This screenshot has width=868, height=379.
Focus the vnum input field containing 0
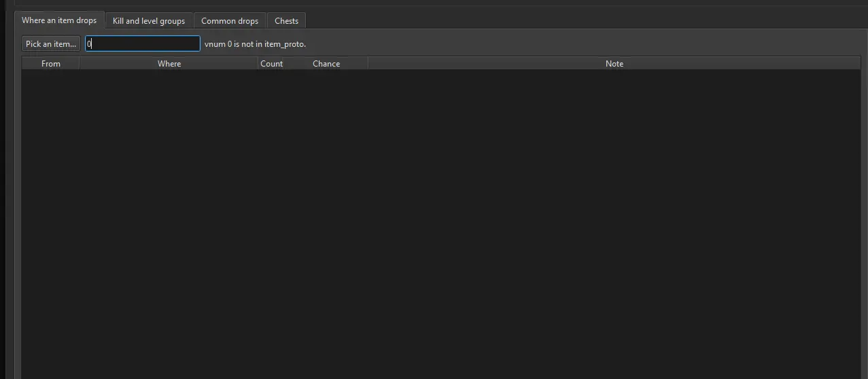(143, 43)
